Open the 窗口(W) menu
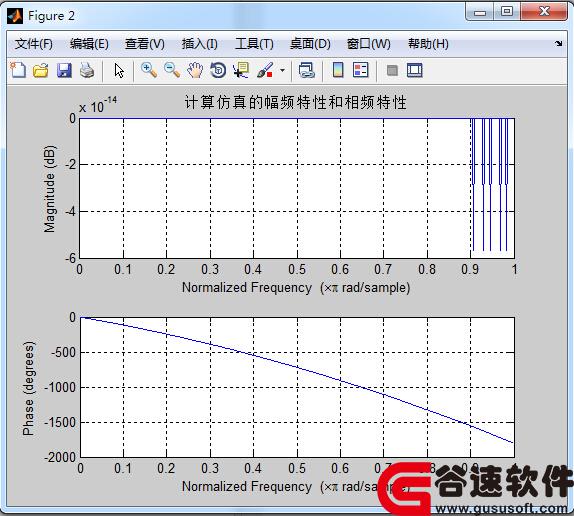Image resolution: width=574 pixels, height=516 pixels. tap(369, 44)
